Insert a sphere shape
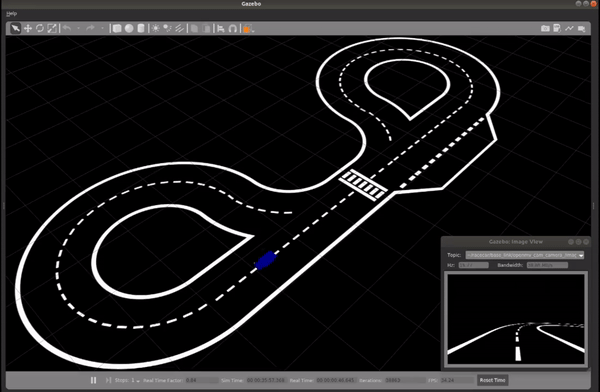600x392 pixels. click(129, 29)
